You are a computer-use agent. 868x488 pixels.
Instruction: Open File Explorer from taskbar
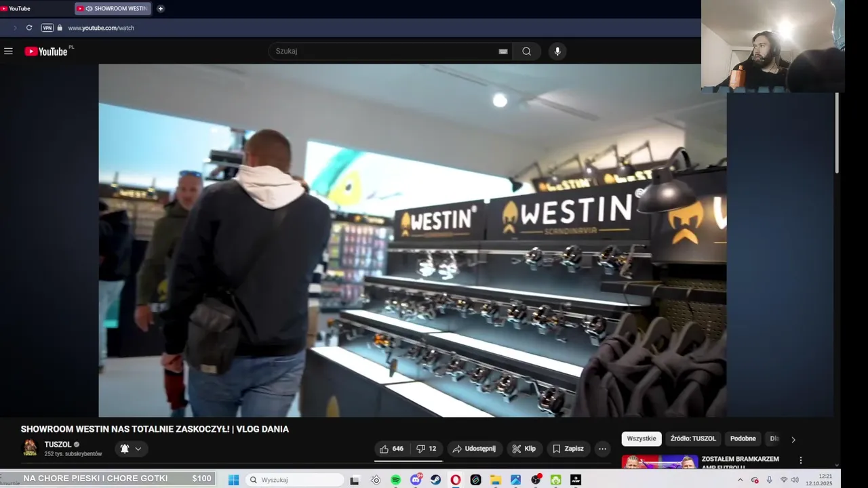pyautogui.click(x=496, y=480)
